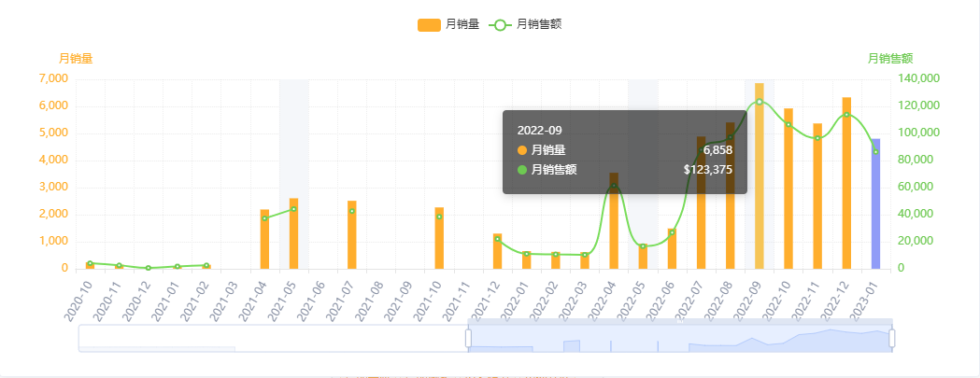Image resolution: width=980 pixels, height=378 pixels.
Task: Click the tooltip date 2022-09
Action: [539, 130]
